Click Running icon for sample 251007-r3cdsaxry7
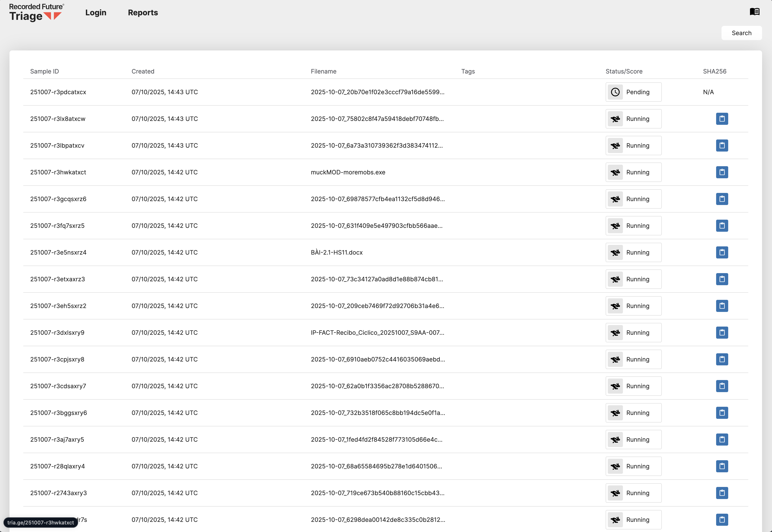The height and width of the screenshot is (532, 772). pyautogui.click(x=615, y=386)
